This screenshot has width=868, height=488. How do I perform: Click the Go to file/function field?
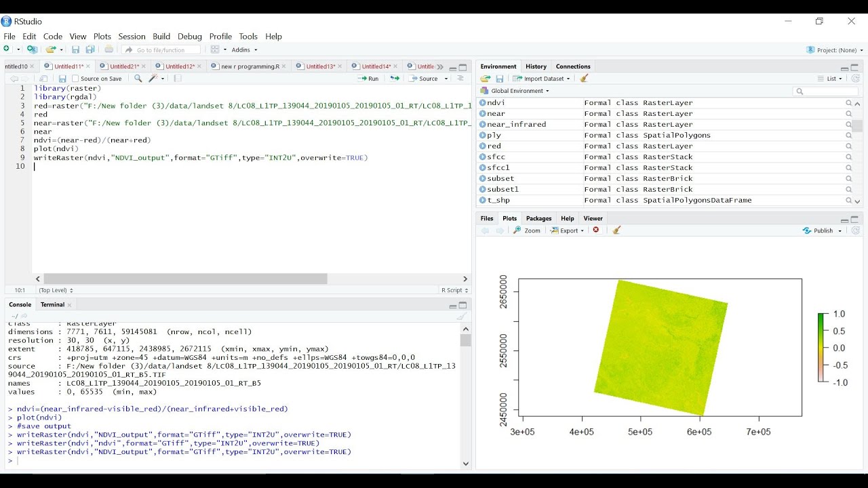[161, 49]
